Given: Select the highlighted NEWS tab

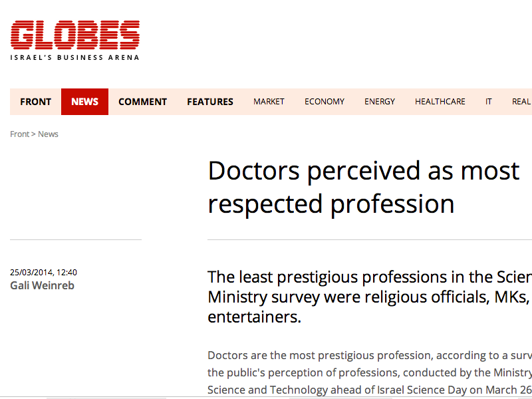Looking at the screenshot, I should click(x=84, y=102).
